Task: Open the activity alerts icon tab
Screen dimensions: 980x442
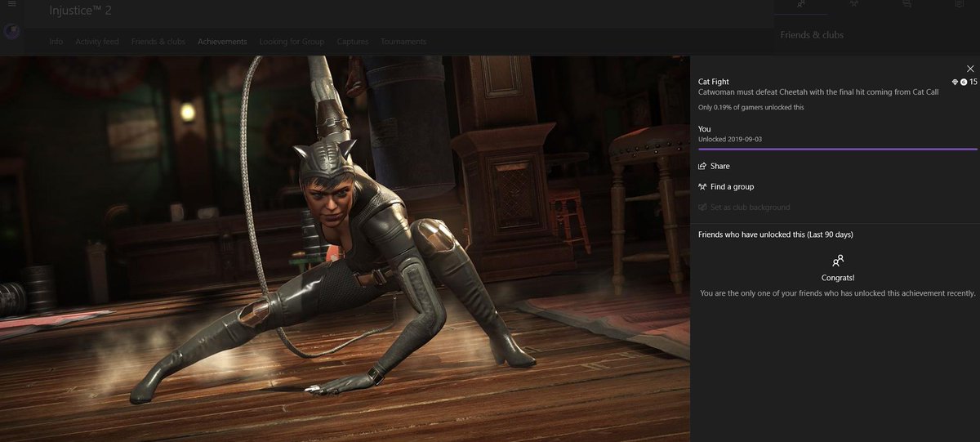Action: (959, 4)
